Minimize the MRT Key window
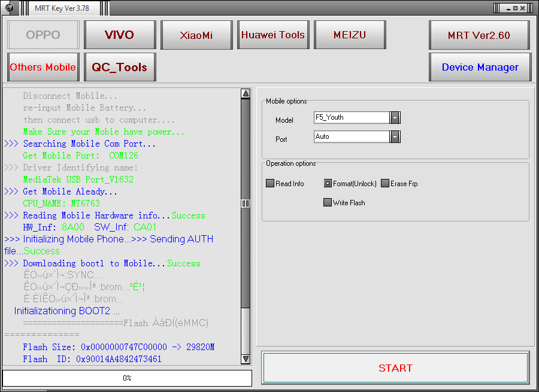This screenshot has height=392, width=539. [508, 8]
